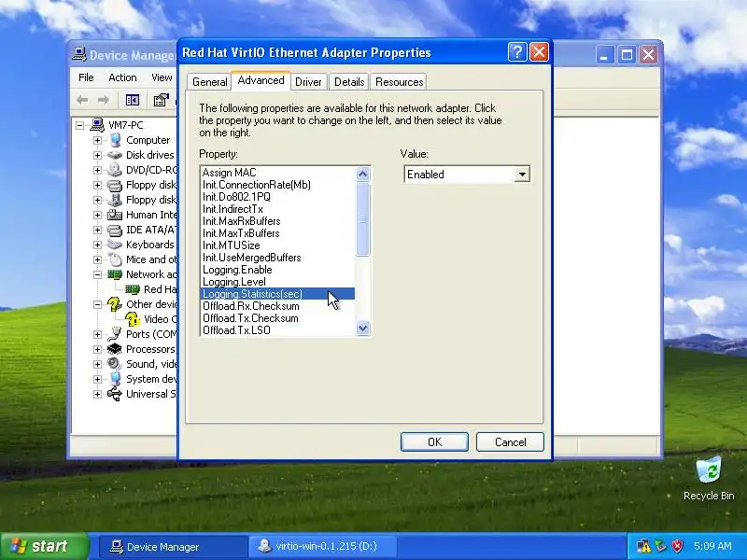Click the VM7-PC root computer icon
The width and height of the screenshot is (747, 560).
coord(97,125)
